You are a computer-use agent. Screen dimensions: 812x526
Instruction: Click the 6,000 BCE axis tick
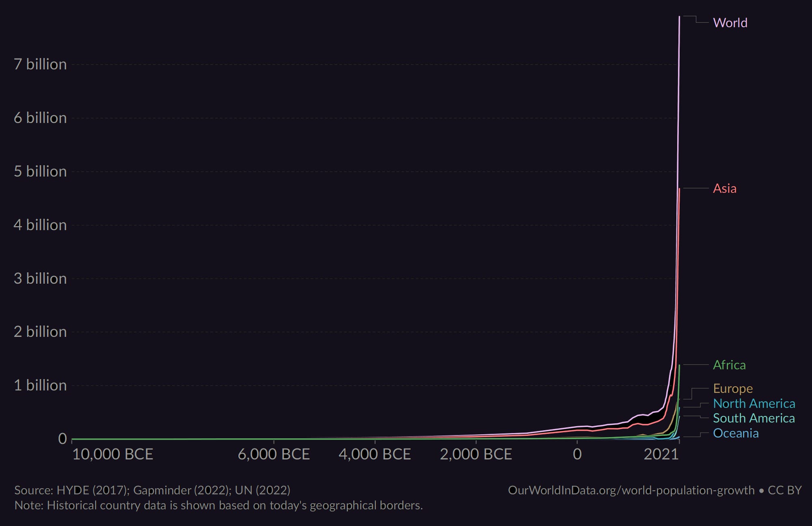click(x=274, y=454)
